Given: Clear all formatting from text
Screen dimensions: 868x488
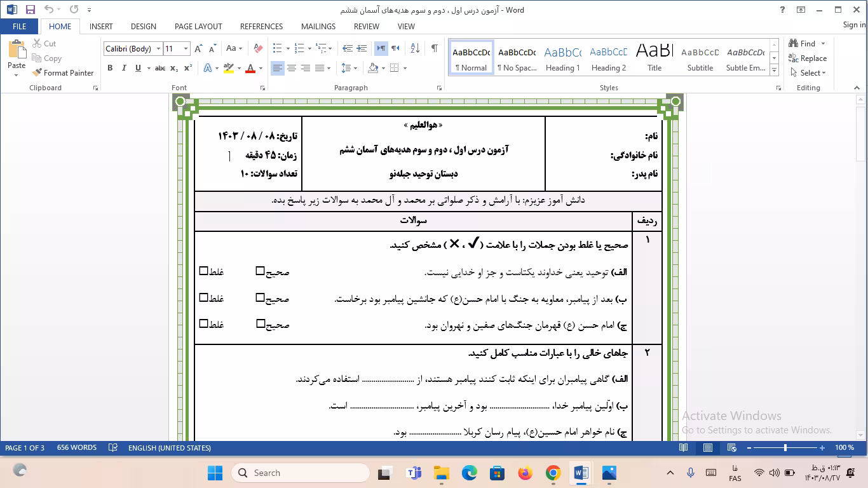Looking at the screenshot, I should [x=257, y=49].
